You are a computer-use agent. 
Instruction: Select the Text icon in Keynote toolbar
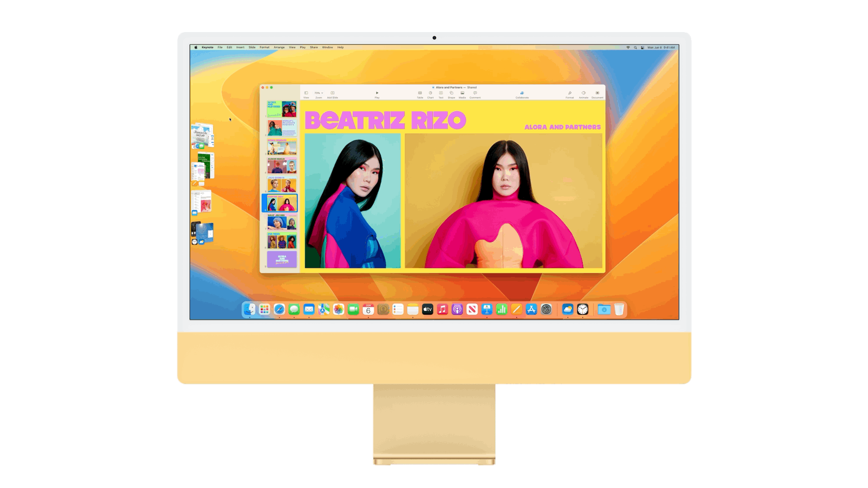click(441, 94)
